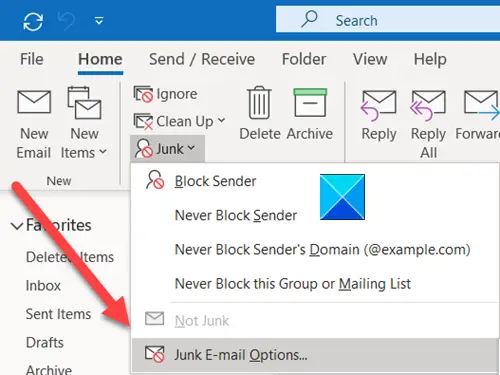Open the Quick Access Toolbar customize arrow
This screenshot has width=500, height=375.
[99, 21]
